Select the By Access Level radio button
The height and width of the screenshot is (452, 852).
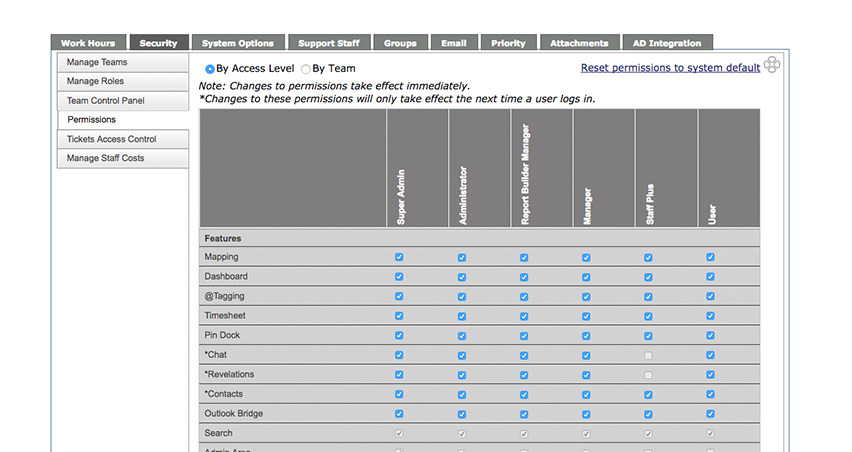(x=209, y=69)
